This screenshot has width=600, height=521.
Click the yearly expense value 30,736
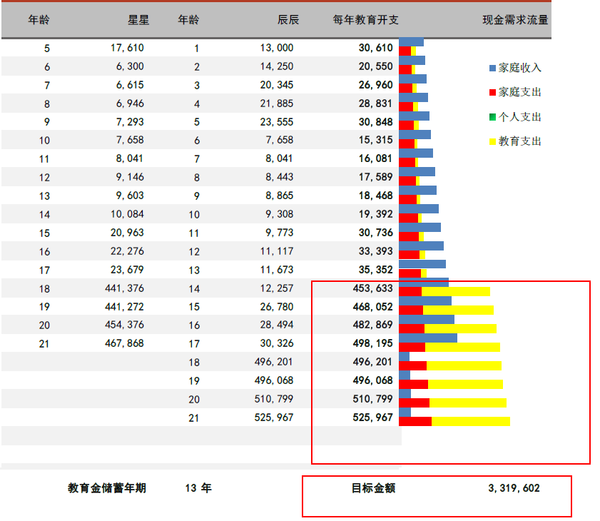pyautogui.click(x=376, y=233)
